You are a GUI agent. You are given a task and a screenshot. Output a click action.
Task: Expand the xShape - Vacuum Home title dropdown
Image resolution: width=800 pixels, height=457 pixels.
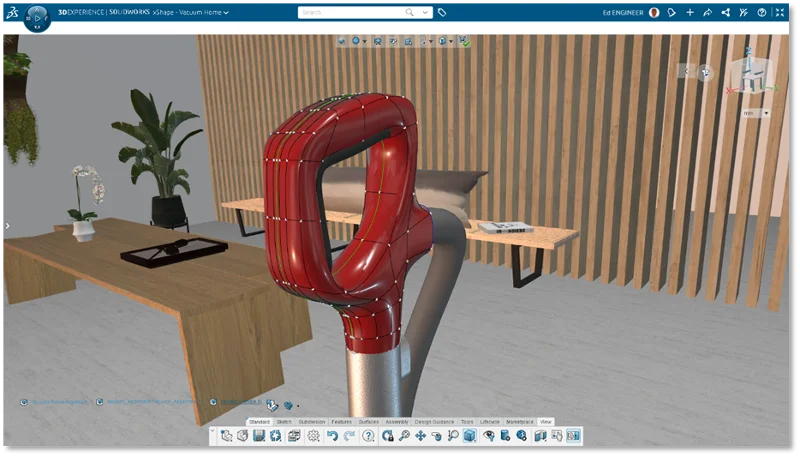pos(226,13)
